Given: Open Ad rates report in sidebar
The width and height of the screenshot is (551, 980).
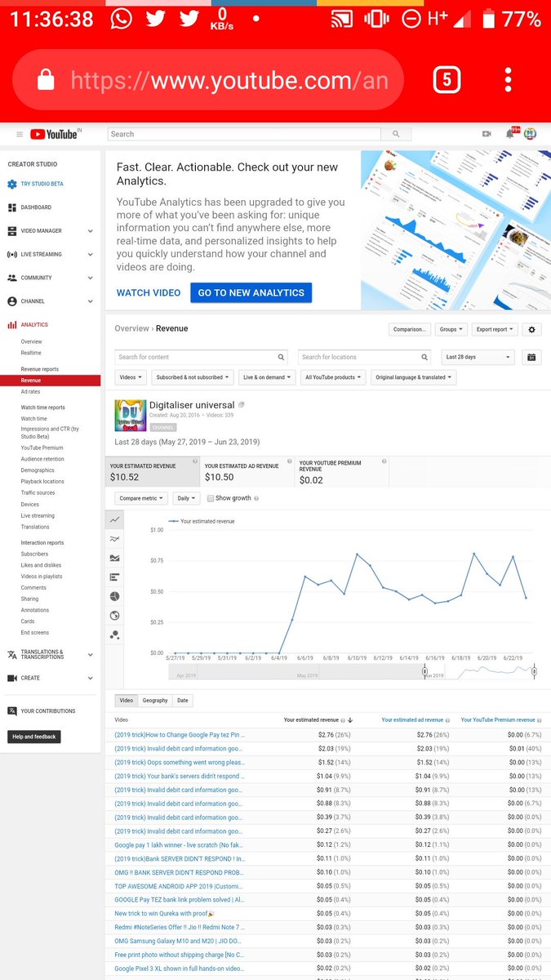Looking at the screenshot, I should 30,392.
